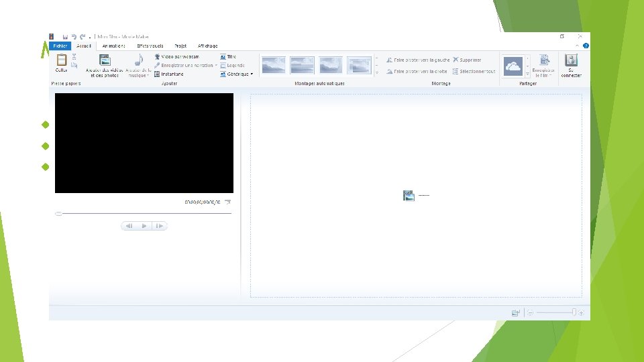Select the second AutoMovie theme thumbnail
644x362 pixels.
(303, 65)
